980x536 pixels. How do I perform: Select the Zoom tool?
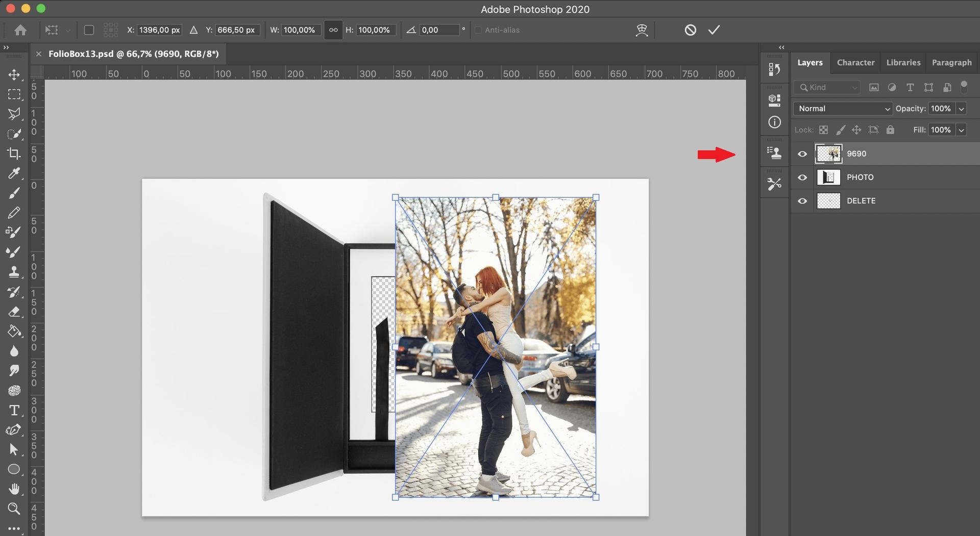[x=14, y=508]
